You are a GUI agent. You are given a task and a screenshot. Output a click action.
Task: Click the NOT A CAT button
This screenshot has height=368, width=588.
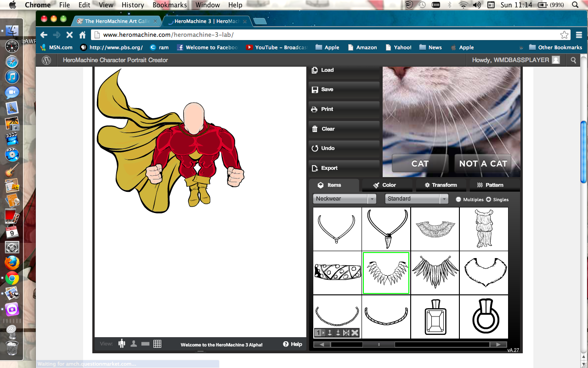[x=483, y=164]
